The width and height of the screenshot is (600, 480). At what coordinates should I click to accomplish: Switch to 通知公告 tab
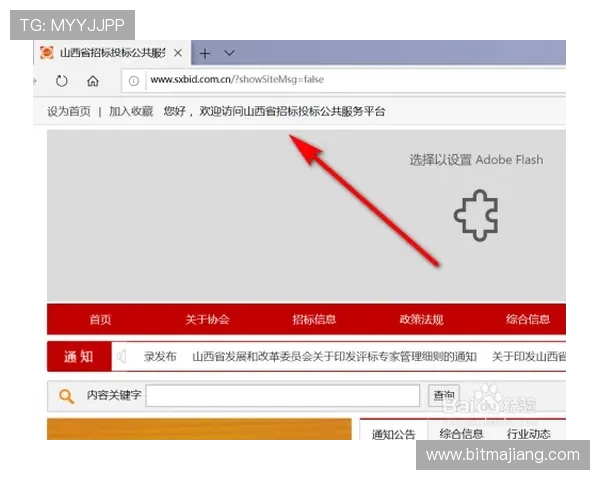(393, 434)
